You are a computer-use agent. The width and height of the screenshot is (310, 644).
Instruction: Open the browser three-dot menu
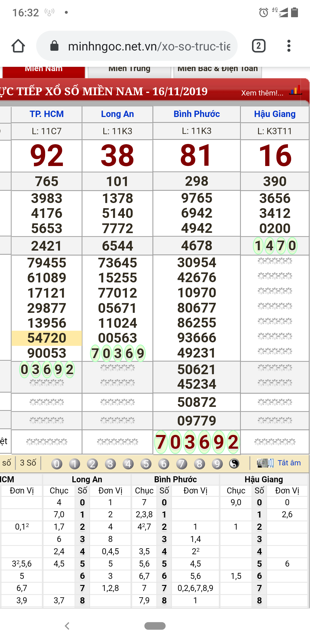(289, 46)
